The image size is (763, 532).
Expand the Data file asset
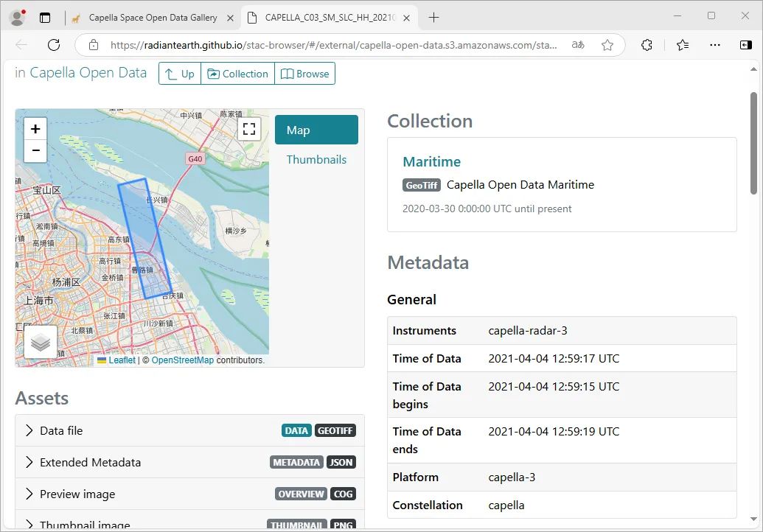coord(189,430)
